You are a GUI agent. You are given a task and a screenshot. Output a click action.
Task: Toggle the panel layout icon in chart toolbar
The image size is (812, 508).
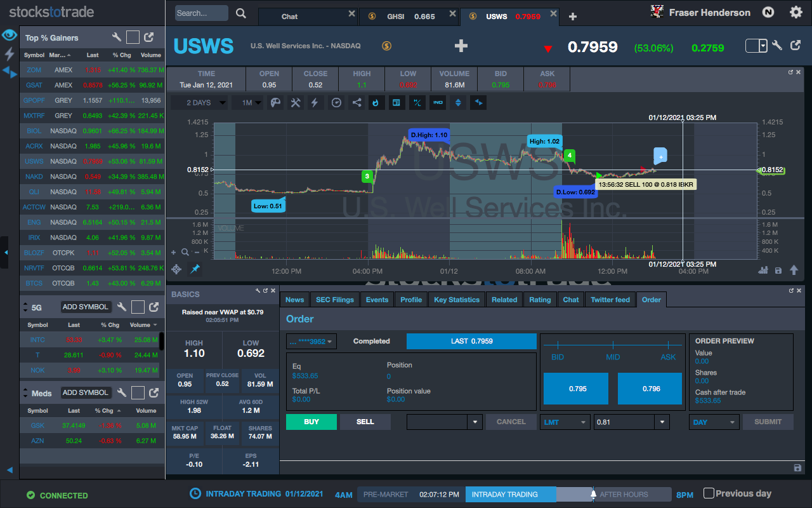pyautogui.click(x=396, y=102)
